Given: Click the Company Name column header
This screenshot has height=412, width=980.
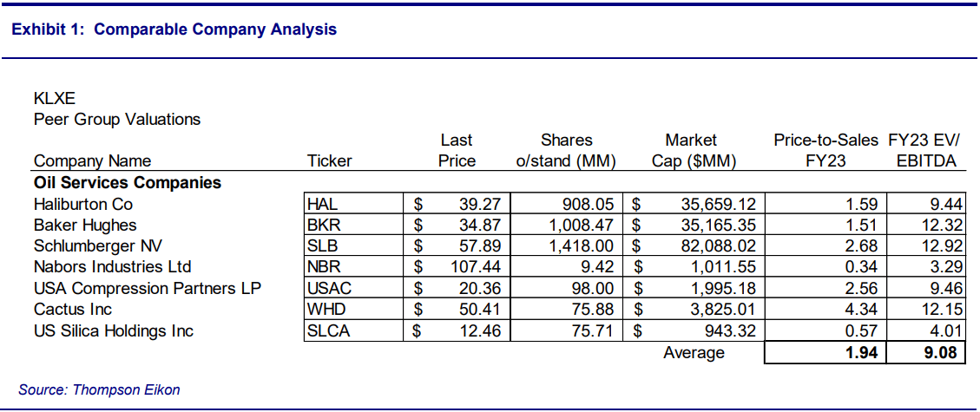Looking at the screenshot, I should [x=92, y=160].
